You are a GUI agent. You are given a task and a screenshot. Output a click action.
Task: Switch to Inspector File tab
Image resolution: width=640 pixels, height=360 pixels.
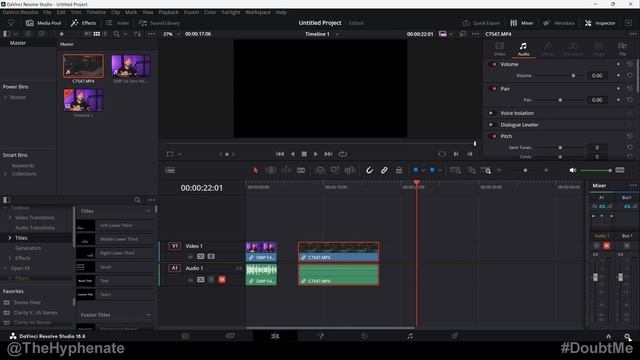(622, 49)
